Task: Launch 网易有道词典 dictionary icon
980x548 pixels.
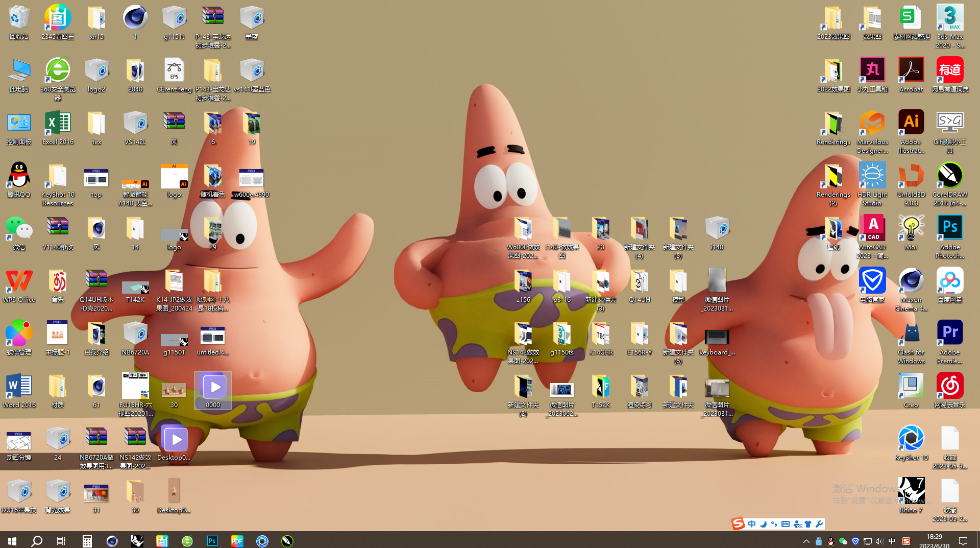Action: (950, 76)
